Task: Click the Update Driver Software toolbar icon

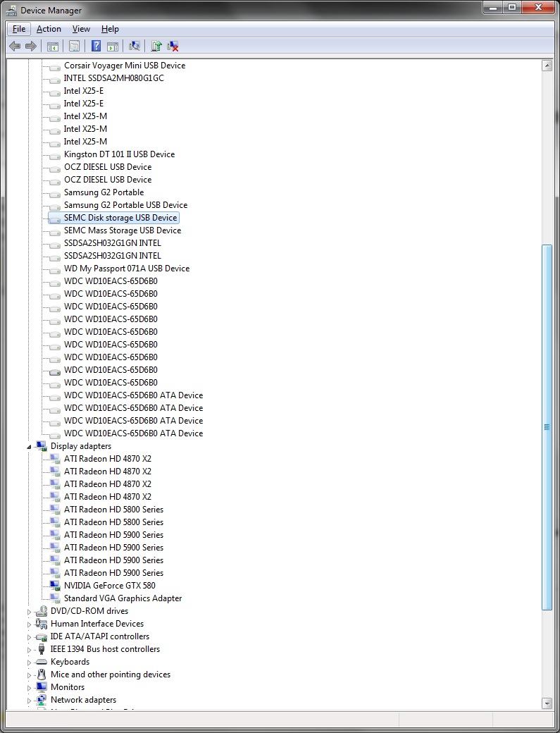Action: 156,46
